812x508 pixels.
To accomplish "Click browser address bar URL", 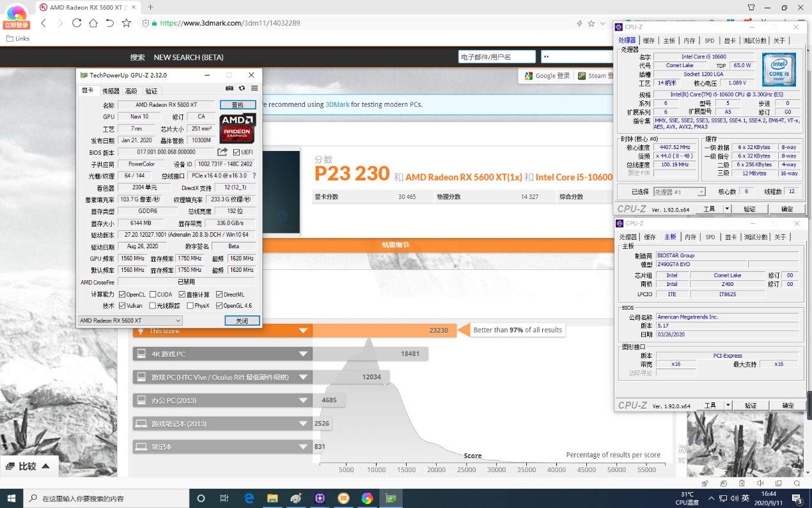I will pyautogui.click(x=230, y=23).
